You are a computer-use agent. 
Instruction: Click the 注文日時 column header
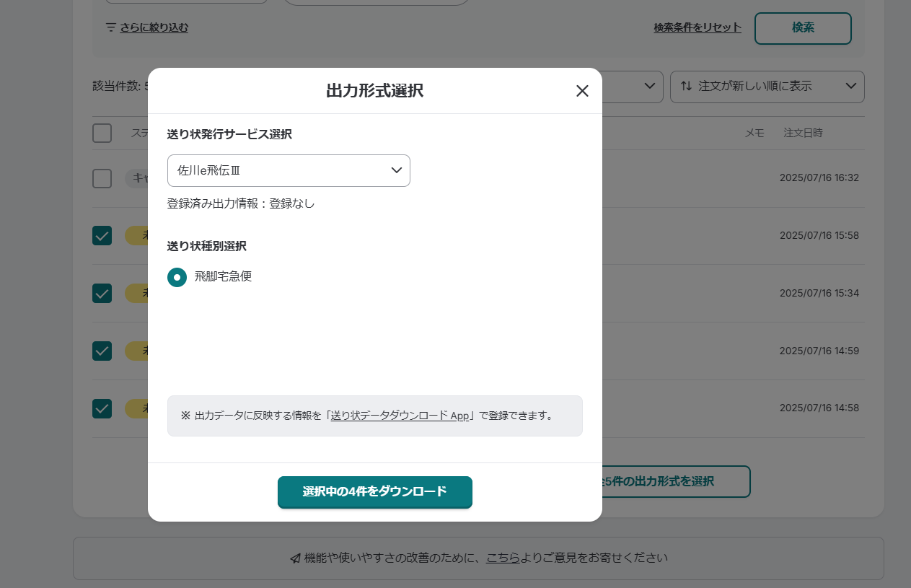[803, 133]
